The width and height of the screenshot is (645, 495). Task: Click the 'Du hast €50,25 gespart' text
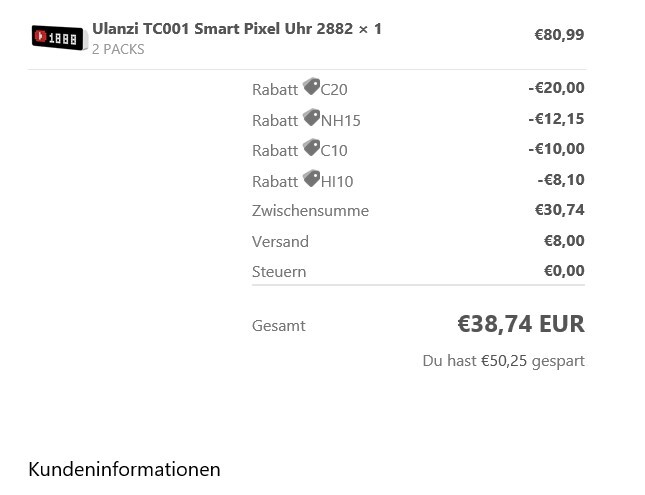(503, 360)
